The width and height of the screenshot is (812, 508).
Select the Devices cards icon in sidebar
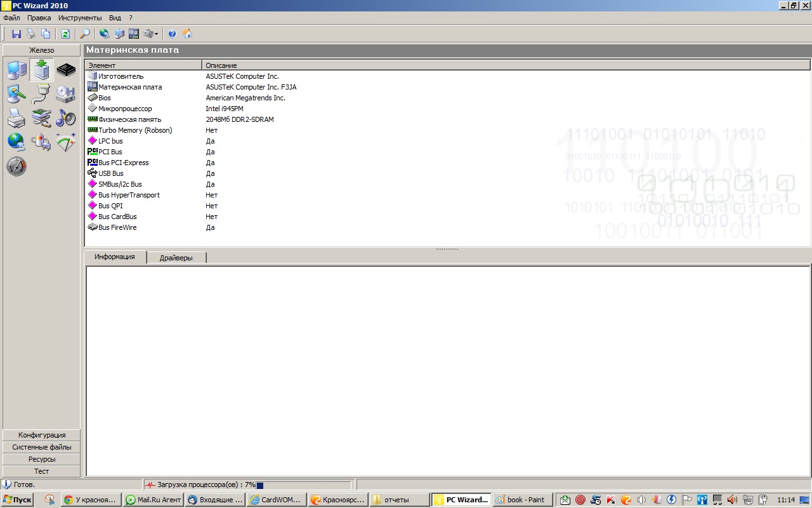tap(41, 118)
